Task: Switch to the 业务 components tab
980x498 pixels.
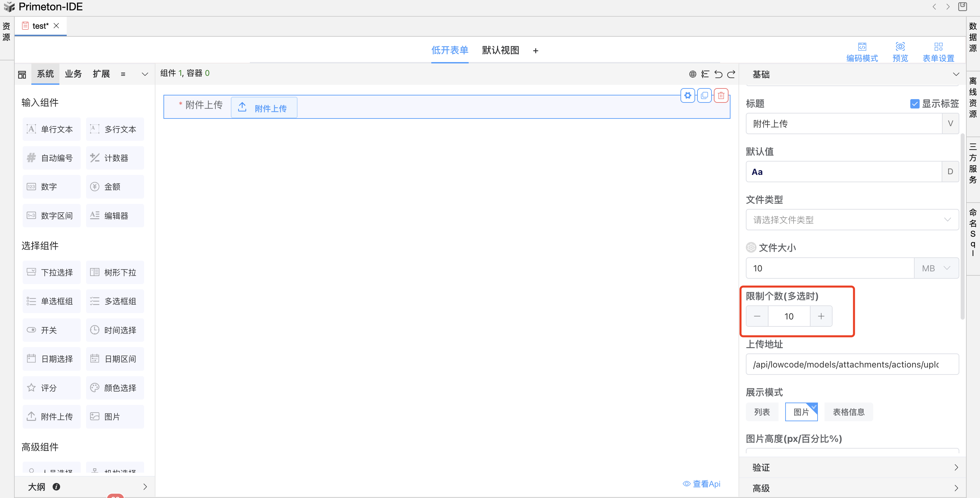Action: (73, 74)
